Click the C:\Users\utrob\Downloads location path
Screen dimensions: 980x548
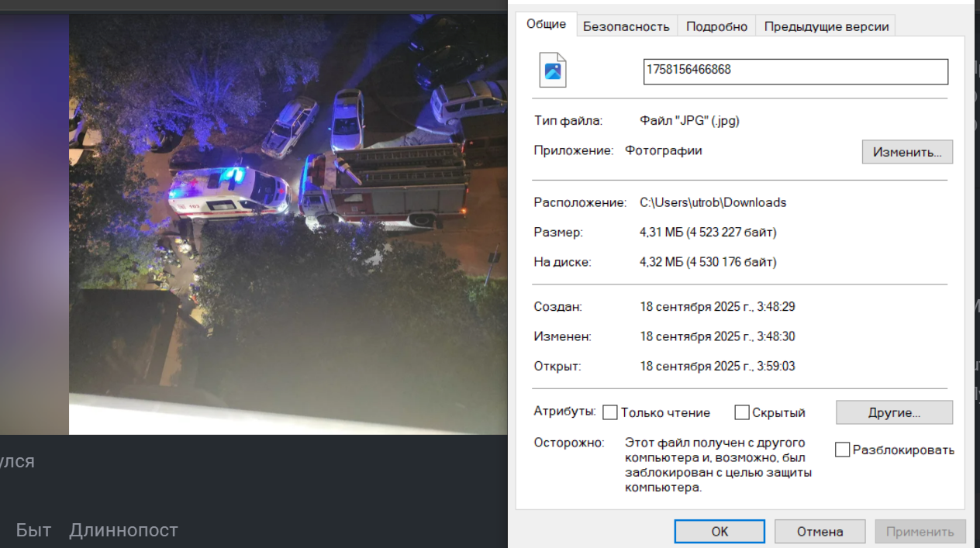point(713,202)
